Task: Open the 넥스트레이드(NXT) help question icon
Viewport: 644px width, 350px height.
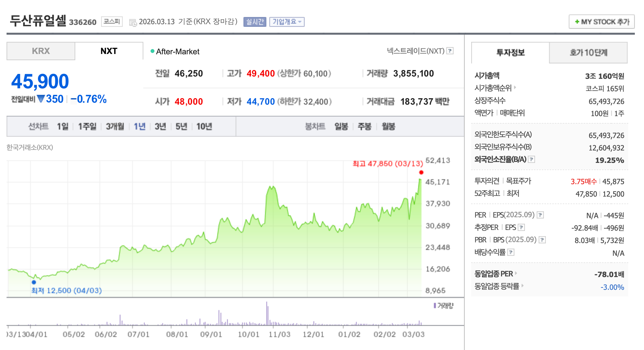Action: point(450,51)
